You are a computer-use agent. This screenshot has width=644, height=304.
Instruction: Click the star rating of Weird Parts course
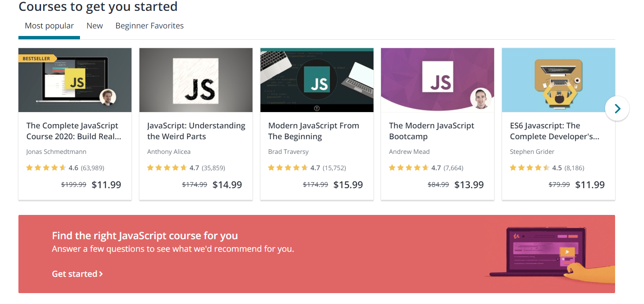167,168
